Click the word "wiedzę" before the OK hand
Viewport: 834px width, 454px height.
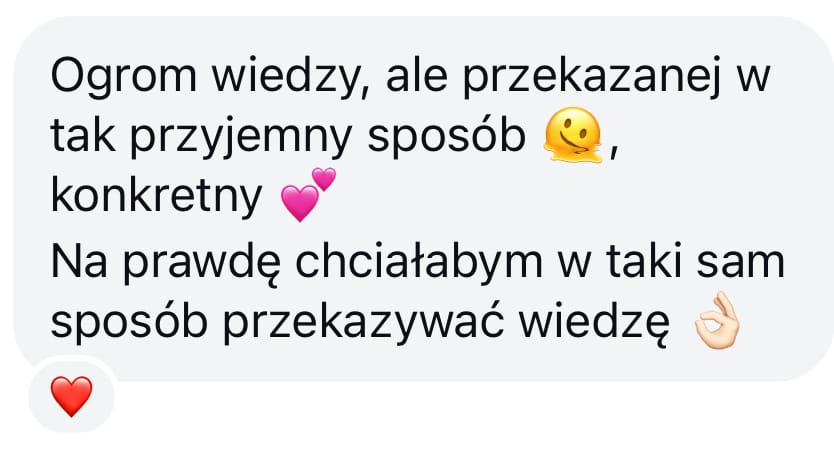(x=595, y=322)
